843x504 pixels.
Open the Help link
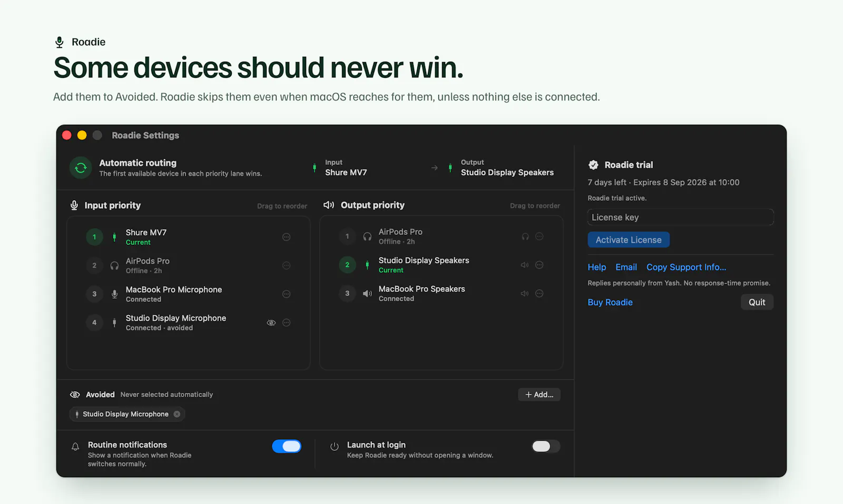click(597, 267)
